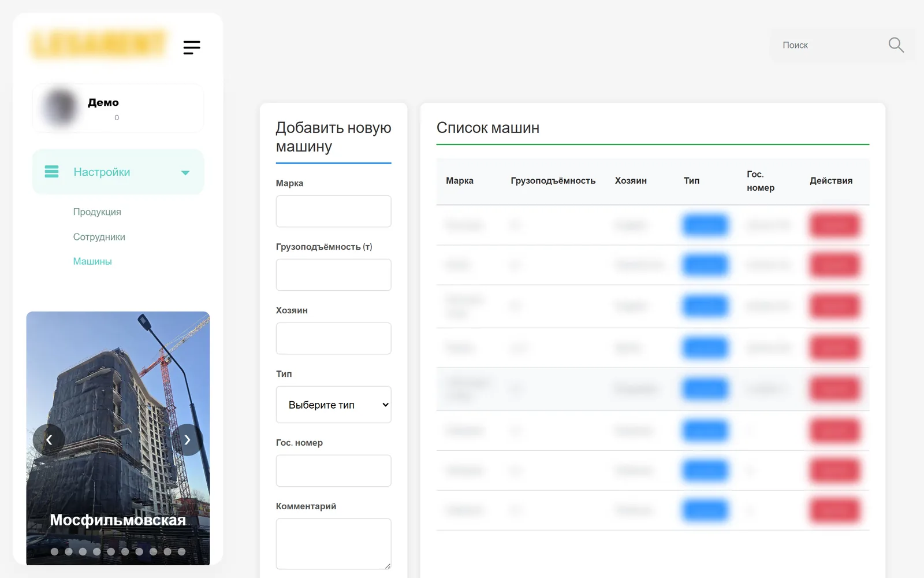This screenshot has width=924, height=578.
Task: Click the Комментарий textarea
Action: tap(334, 544)
